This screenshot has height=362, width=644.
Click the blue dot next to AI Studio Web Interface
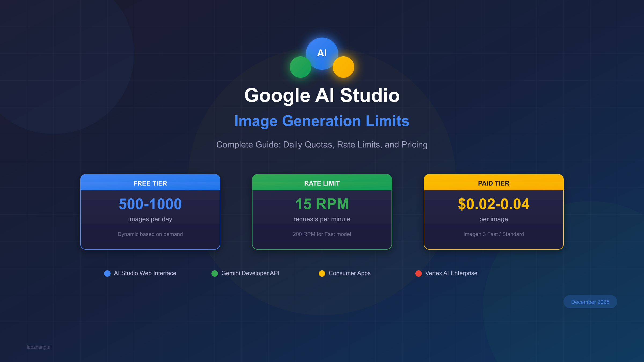107,274
